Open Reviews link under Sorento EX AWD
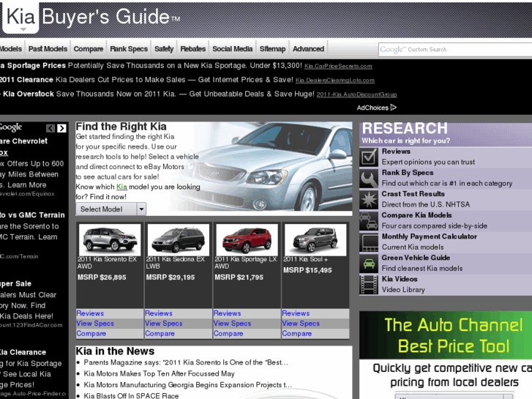 (x=90, y=313)
